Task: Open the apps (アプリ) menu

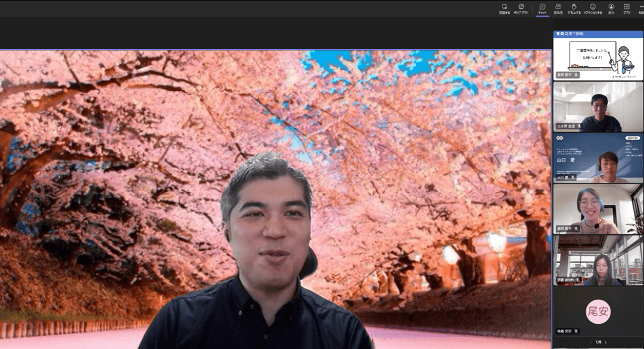Action: click(627, 8)
